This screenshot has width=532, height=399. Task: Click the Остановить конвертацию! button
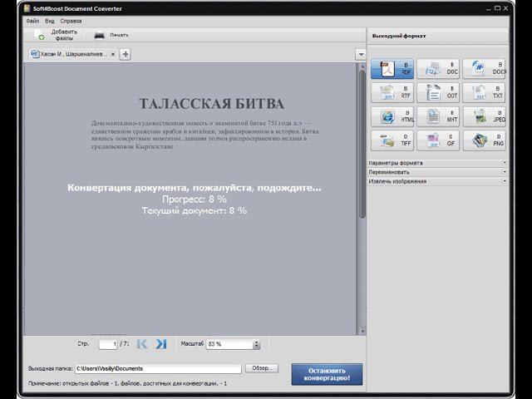coord(327,374)
